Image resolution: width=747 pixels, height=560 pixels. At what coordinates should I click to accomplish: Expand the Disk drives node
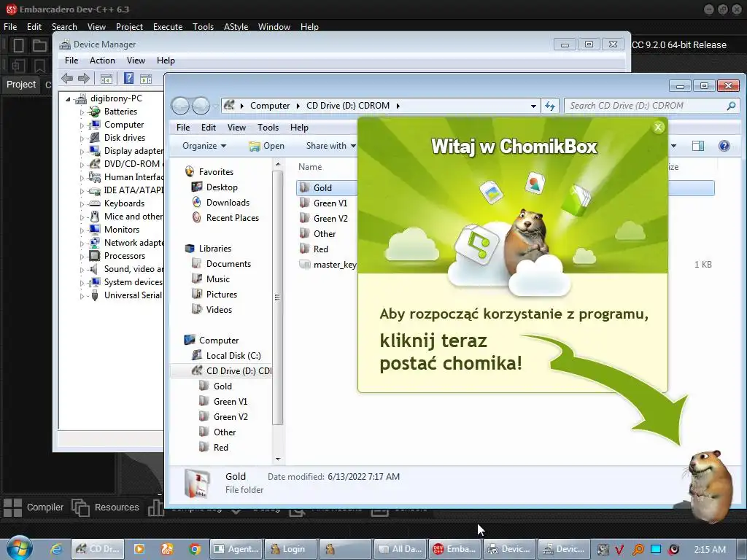point(82,139)
